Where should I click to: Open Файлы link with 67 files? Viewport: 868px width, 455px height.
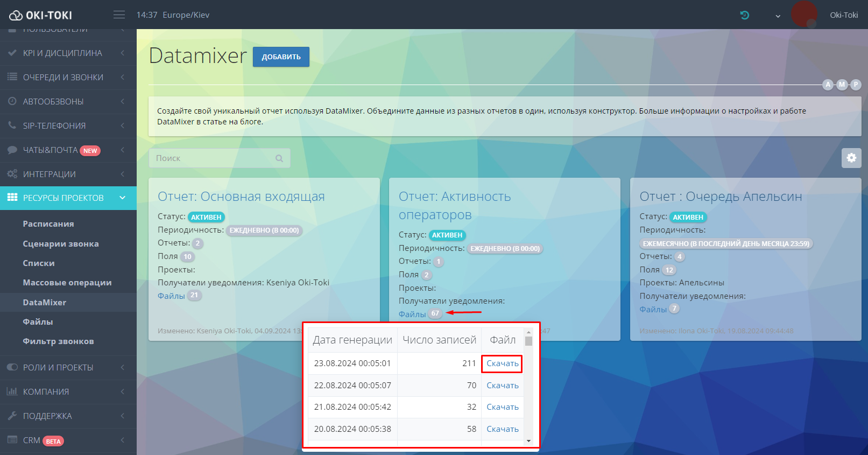[x=412, y=314]
